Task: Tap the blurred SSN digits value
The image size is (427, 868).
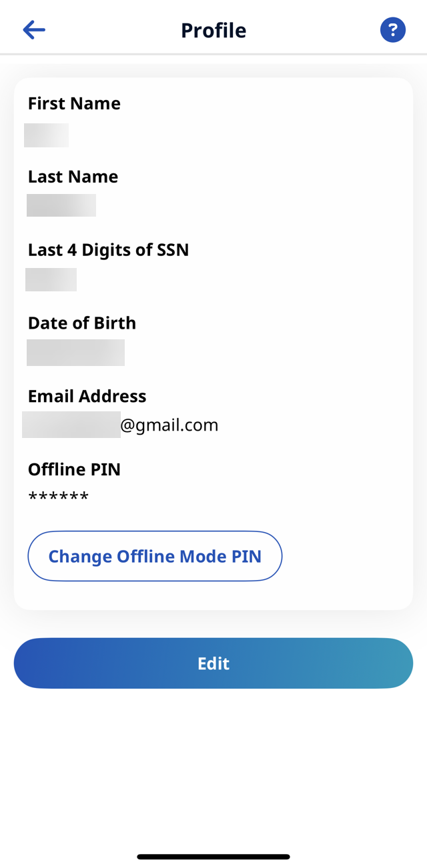Action: (x=51, y=279)
